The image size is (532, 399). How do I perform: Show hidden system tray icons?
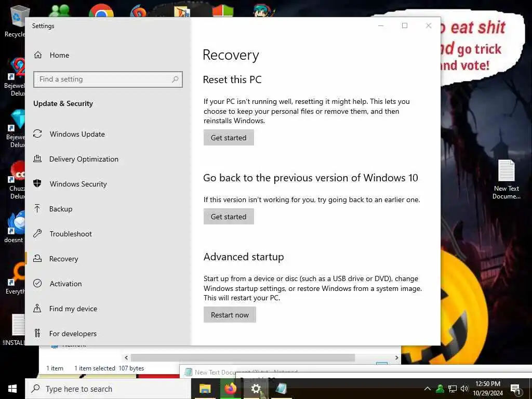428,389
